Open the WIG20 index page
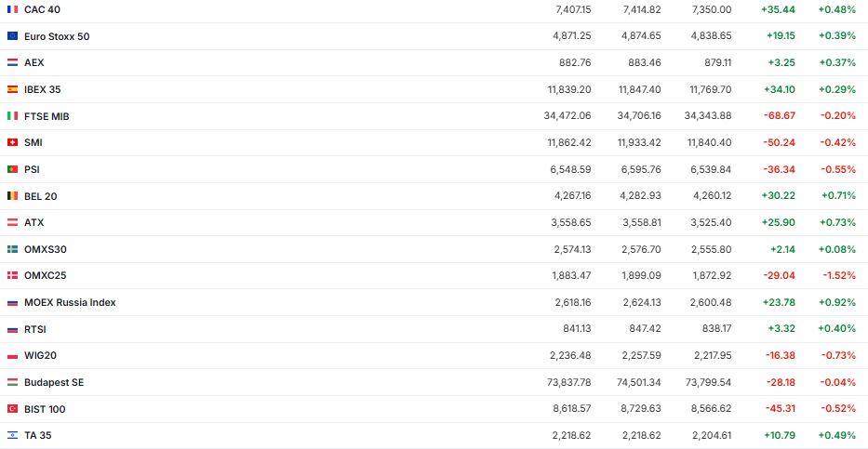The height and width of the screenshot is (449, 868). (41, 355)
